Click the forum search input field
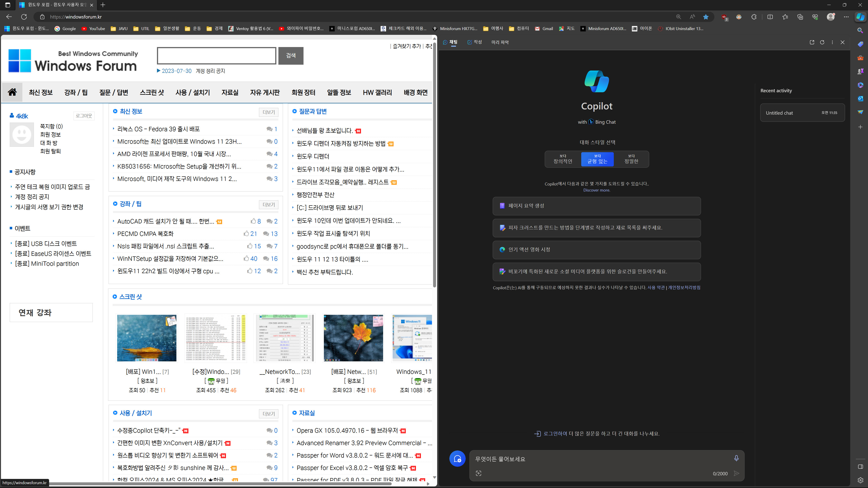 [217, 56]
